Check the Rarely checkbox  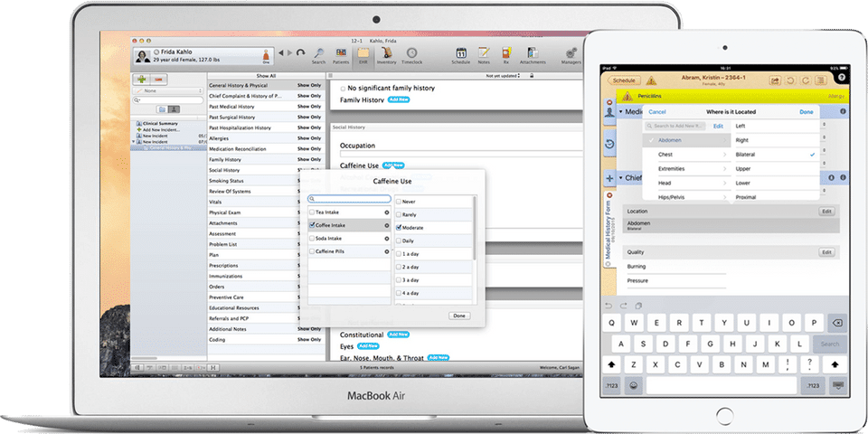[399, 214]
